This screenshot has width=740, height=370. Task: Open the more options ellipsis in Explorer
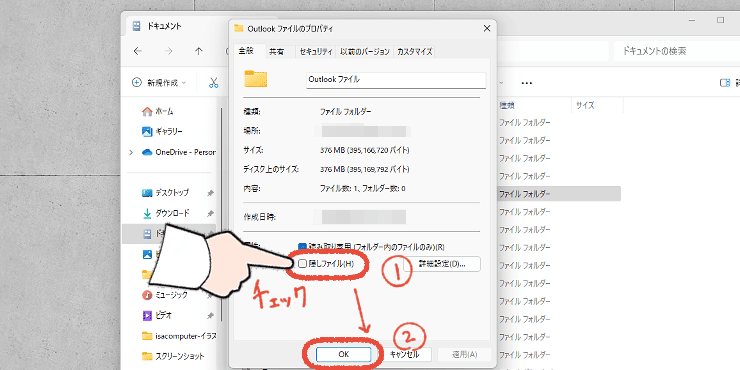(527, 83)
